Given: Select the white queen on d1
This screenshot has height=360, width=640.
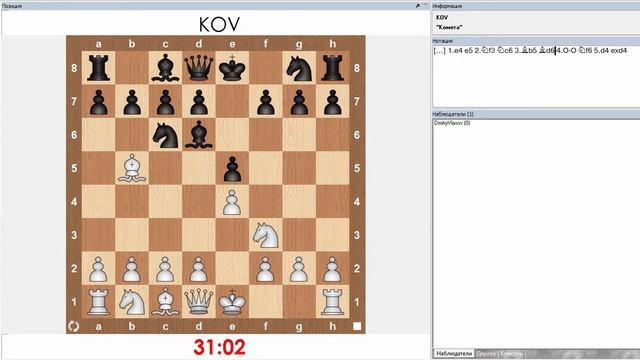Looking at the screenshot, I should [x=199, y=302].
